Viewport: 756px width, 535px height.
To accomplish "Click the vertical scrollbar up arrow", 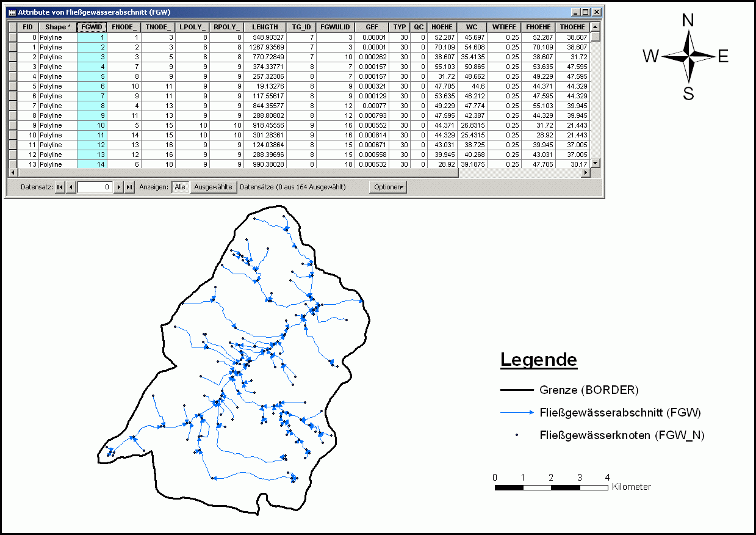I will click(596, 27).
